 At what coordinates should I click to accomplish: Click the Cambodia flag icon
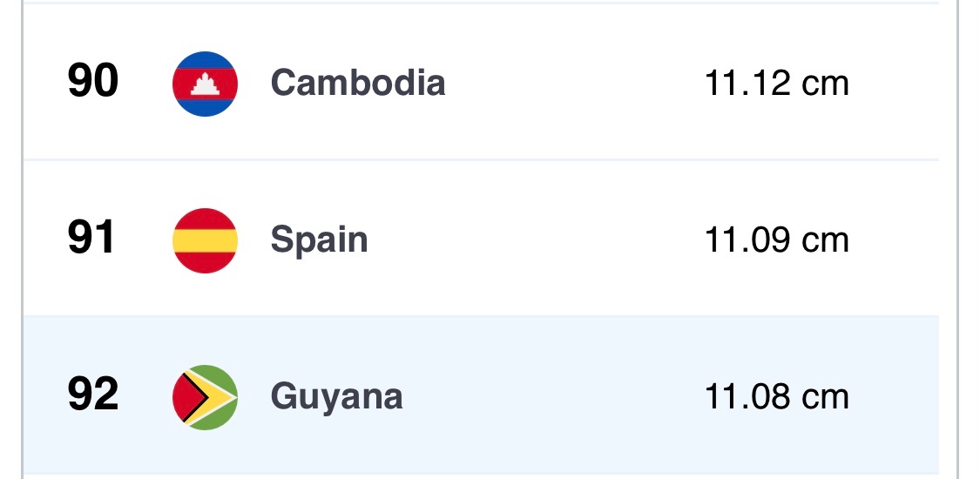[x=205, y=84]
